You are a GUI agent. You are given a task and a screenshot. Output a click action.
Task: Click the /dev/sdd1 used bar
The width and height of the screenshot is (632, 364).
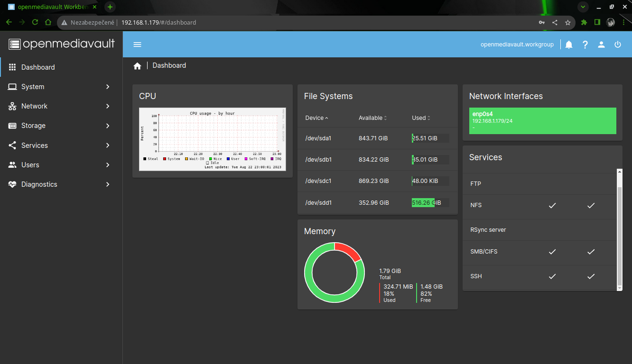[x=431, y=203]
